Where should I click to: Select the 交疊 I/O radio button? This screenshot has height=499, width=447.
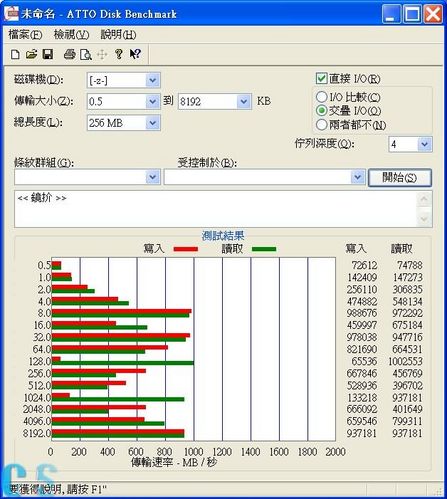tap(321, 110)
